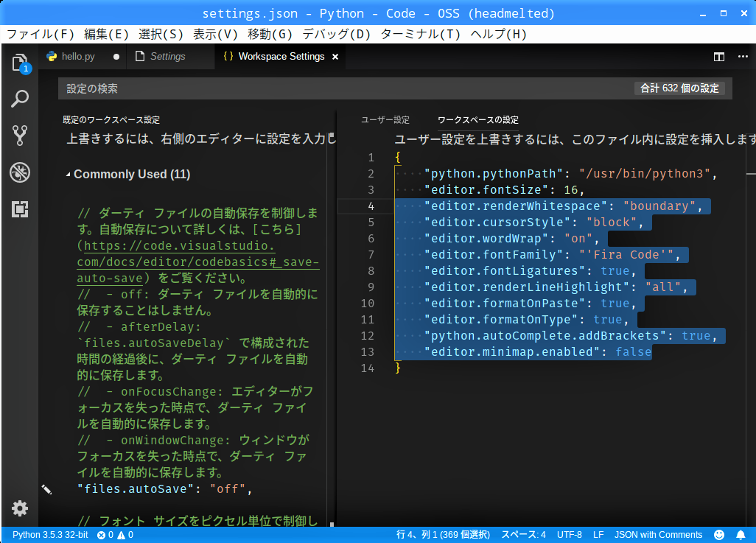This screenshot has width=756, height=543.
Task: Click the UTF-8 encoding selector
Action: click(570, 535)
